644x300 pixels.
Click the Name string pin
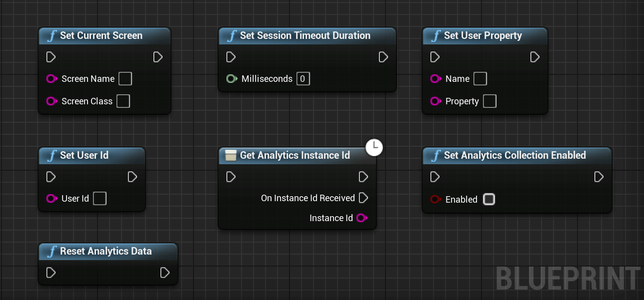click(x=436, y=79)
